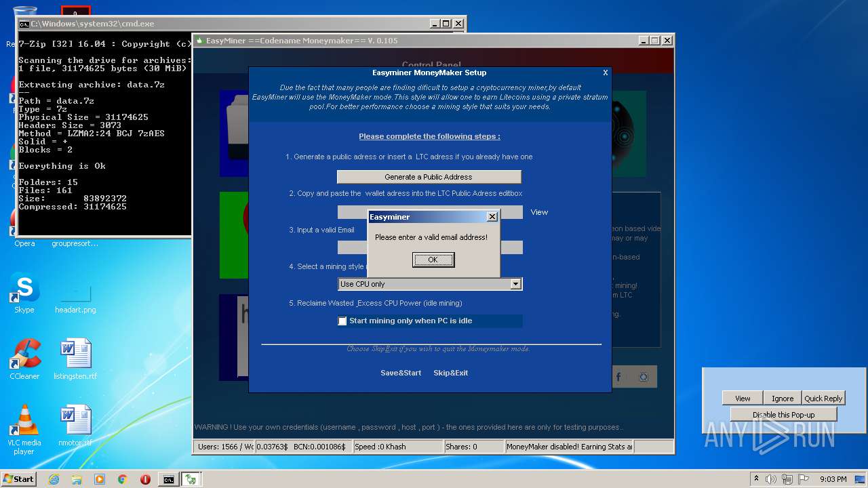The height and width of the screenshot is (488, 868).
Task: Open Action Center flag icon
Action: pos(803,479)
